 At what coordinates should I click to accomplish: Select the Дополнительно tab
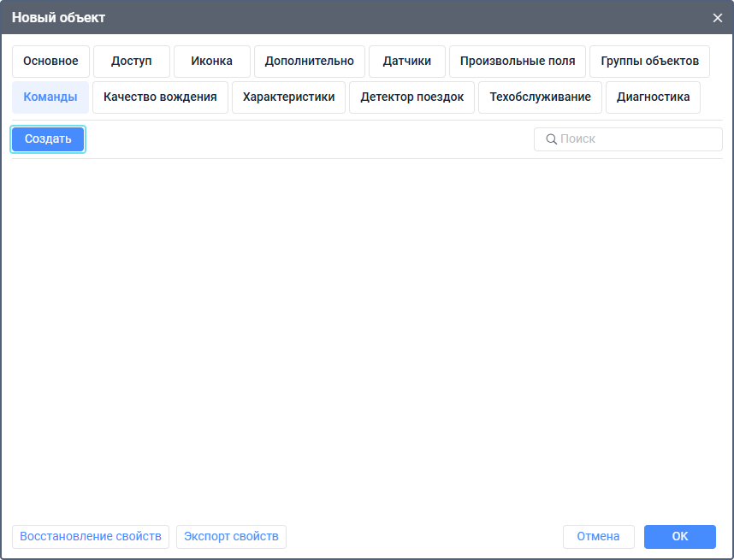click(310, 62)
